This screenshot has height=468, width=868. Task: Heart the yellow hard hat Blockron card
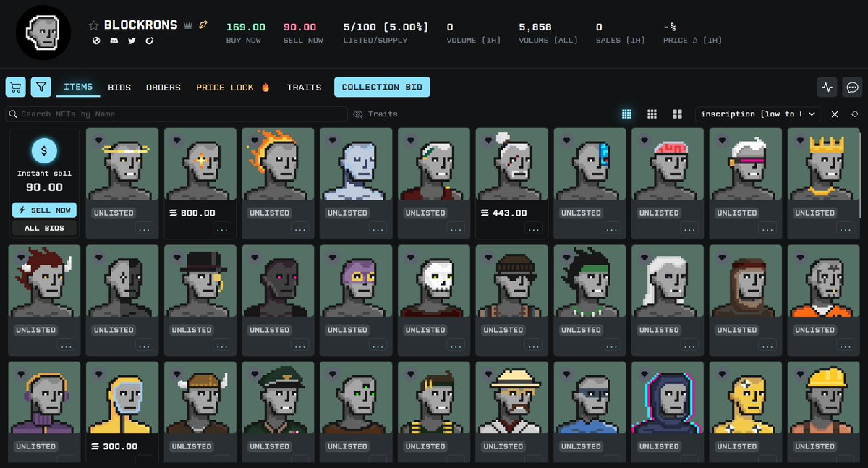point(800,375)
